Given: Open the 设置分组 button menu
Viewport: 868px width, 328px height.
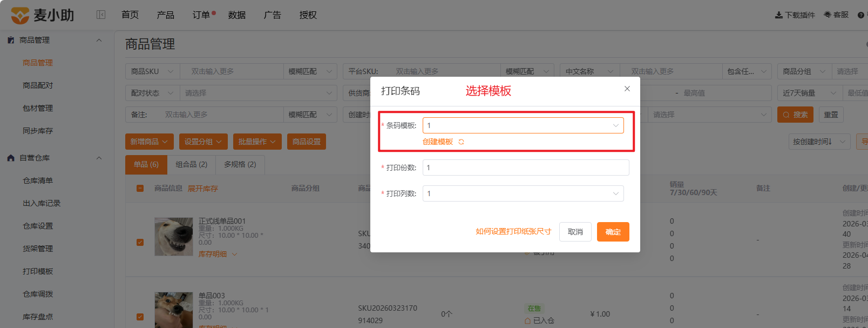Looking at the screenshot, I should 204,142.
